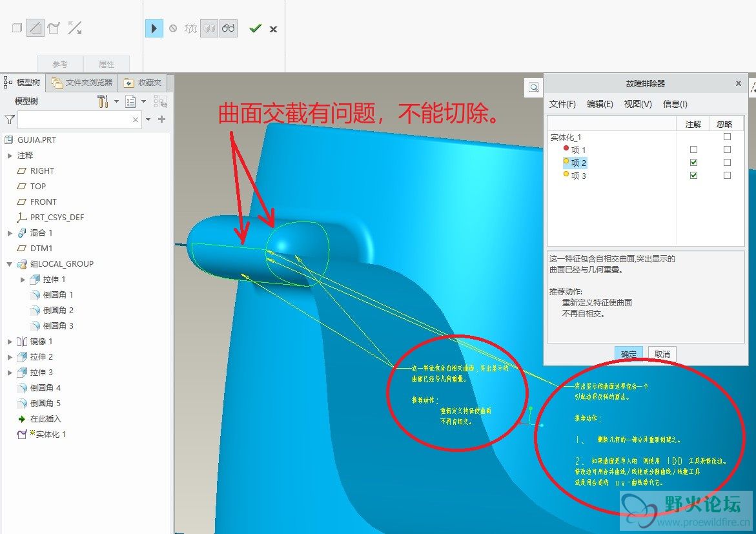Open model tree settings hammer icon
Viewport: 756px width, 534px height.
click(103, 101)
